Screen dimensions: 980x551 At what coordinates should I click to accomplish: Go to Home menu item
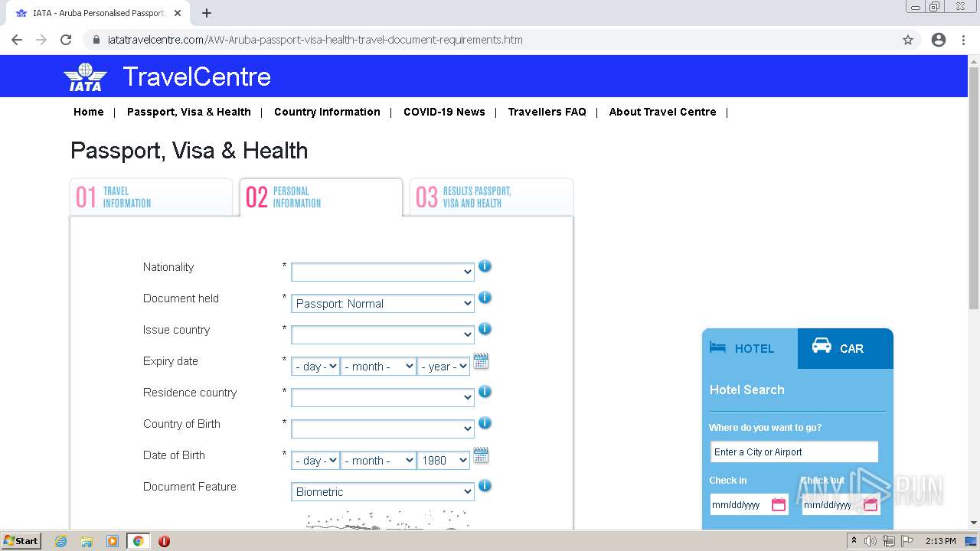(x=89, y=112)
